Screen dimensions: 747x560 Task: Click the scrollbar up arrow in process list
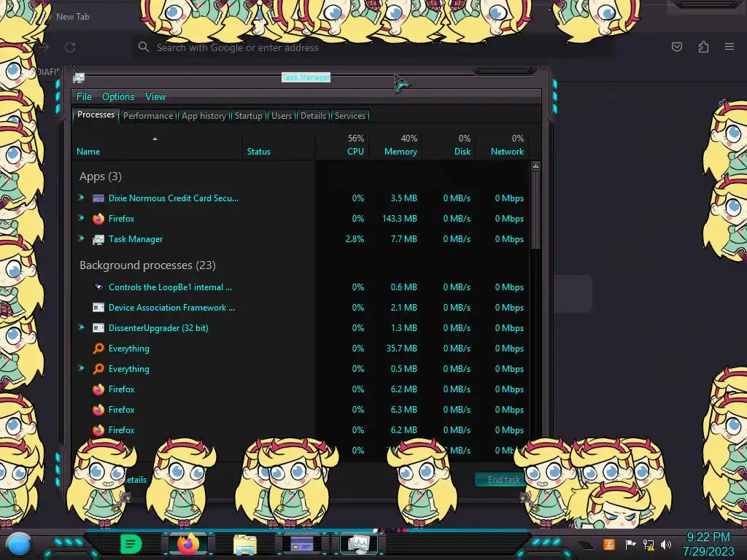click(536, 166)
